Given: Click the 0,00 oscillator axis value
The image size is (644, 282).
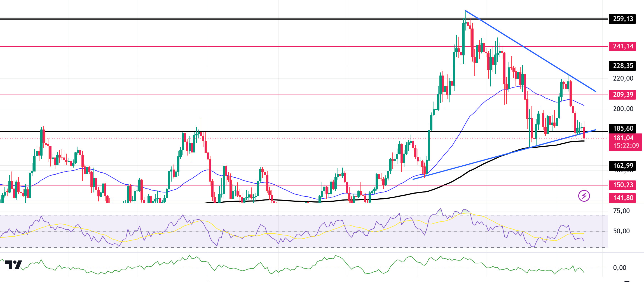Looking at the screenshot, I should coord(620,268).
